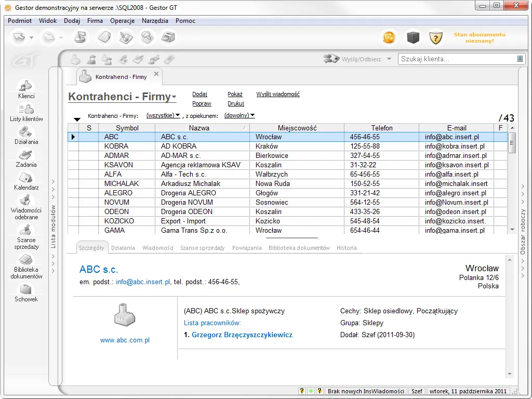Click the Dodaj link beside the heading
Screen dimensions: 532x399
(x=199, y=95)
